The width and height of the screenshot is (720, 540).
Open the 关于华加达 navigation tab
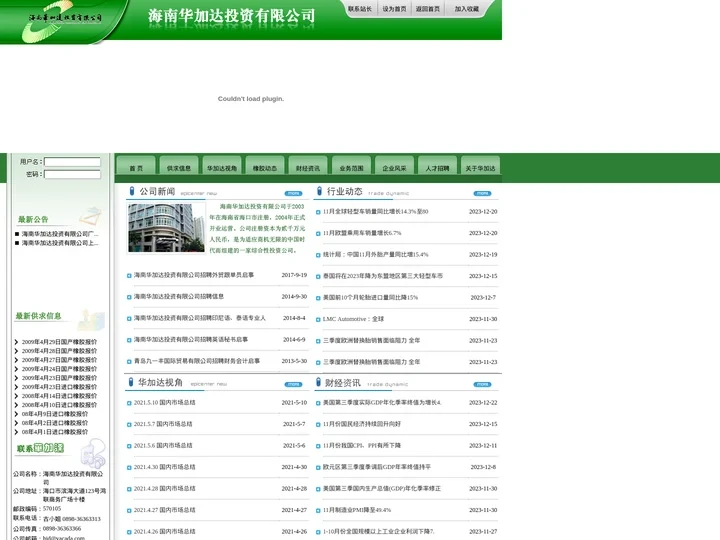point(480,165)
